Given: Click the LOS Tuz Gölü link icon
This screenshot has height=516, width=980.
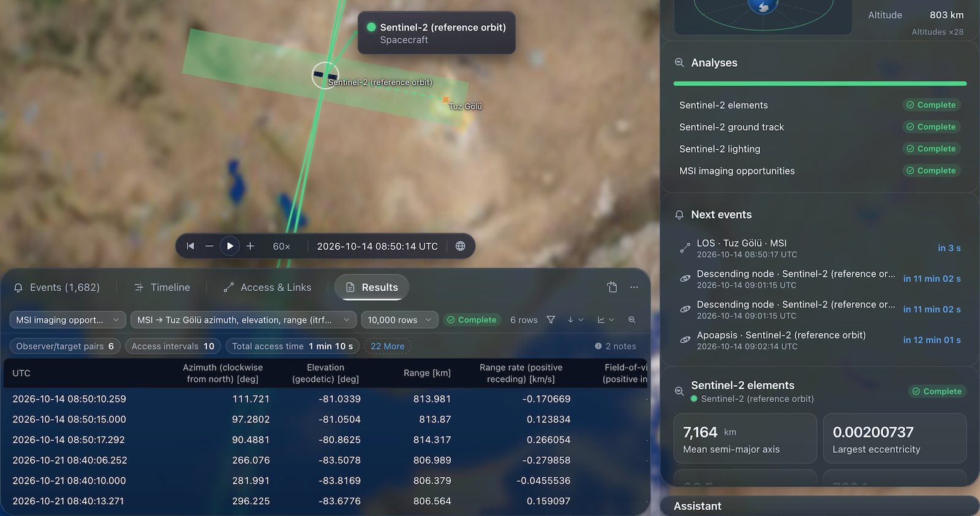Looking at the screenshot, I should coord(685,248).
